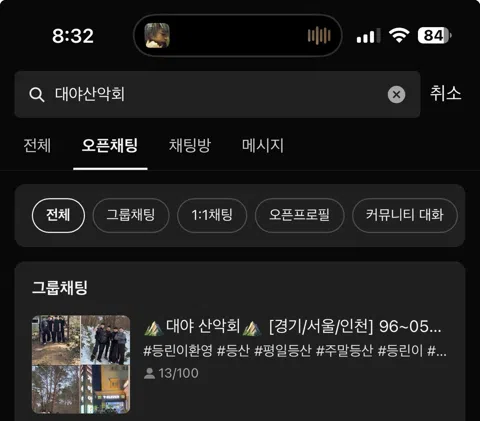Open the profile picture in Dynamic Island

[x=157, y=35]
